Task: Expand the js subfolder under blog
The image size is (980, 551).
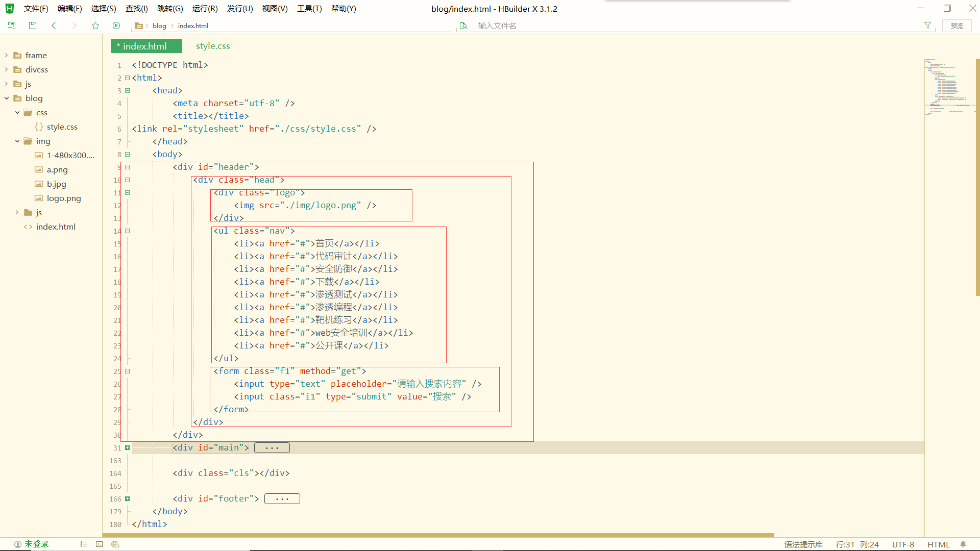Action: coord(17,212)
